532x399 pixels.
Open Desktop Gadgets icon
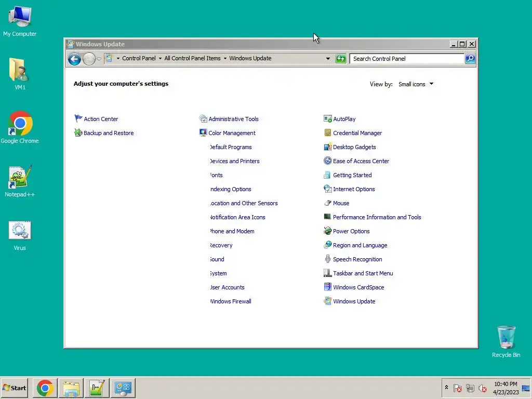point(327,147)
